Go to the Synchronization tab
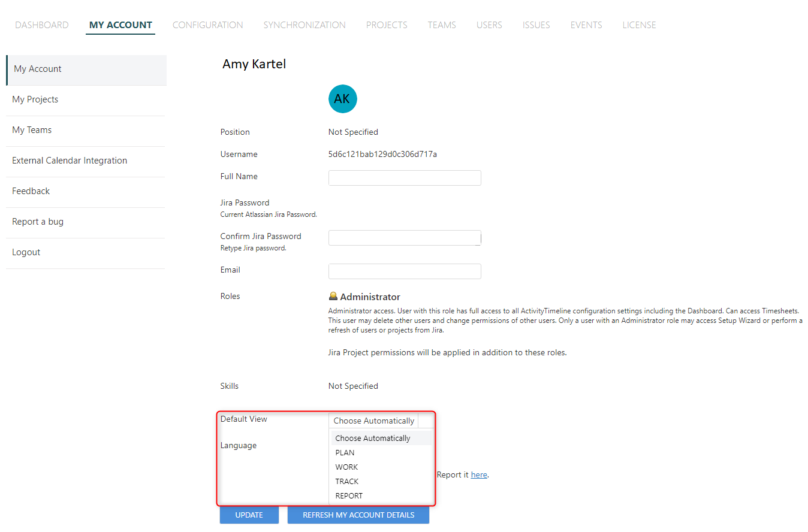 point(304,25)
